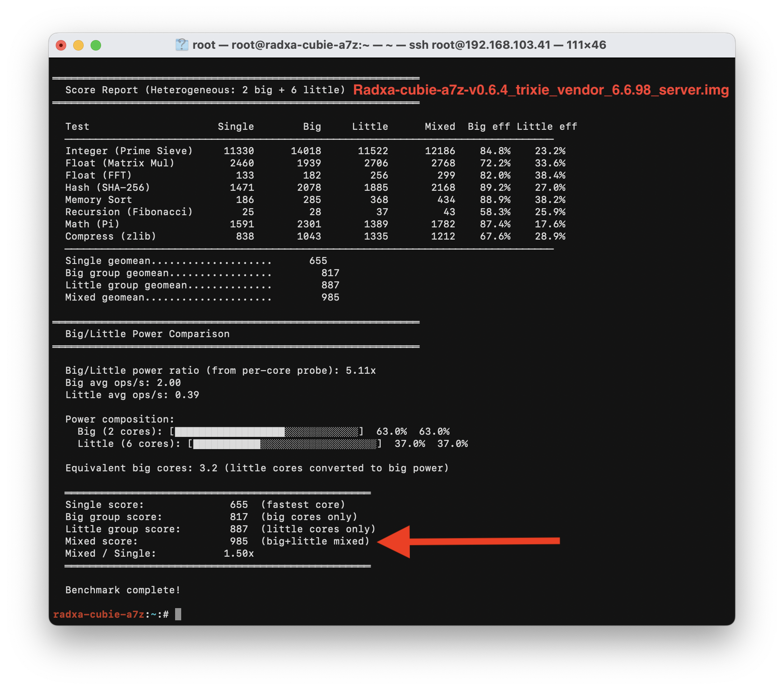
Task: Place cursor at the radxa-cubie-a7z shell prompt
Action: pos(178,614)
